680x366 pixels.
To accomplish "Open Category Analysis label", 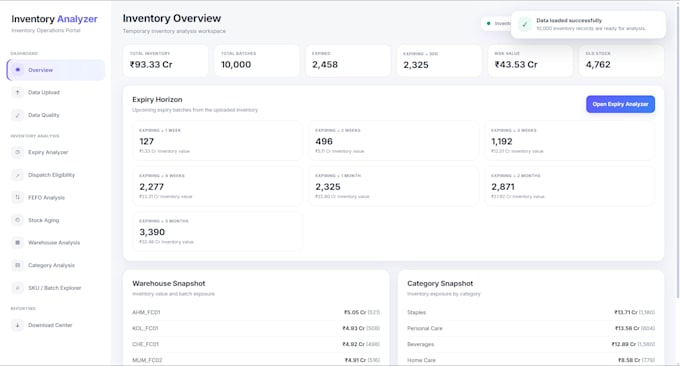I will pos(52,265).
